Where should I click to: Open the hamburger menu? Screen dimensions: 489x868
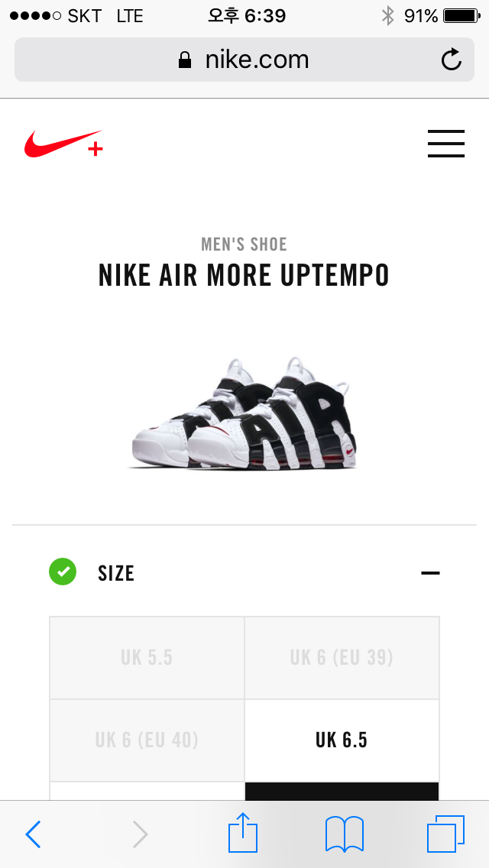pyautogui.click(x=445, y=144)
